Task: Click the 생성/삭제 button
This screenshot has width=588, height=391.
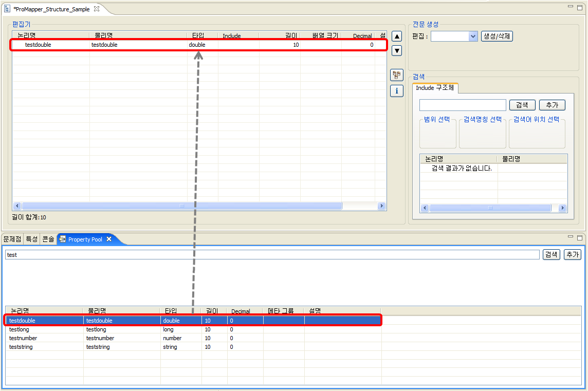Action: pyautogui.click(x=497, y=36)
